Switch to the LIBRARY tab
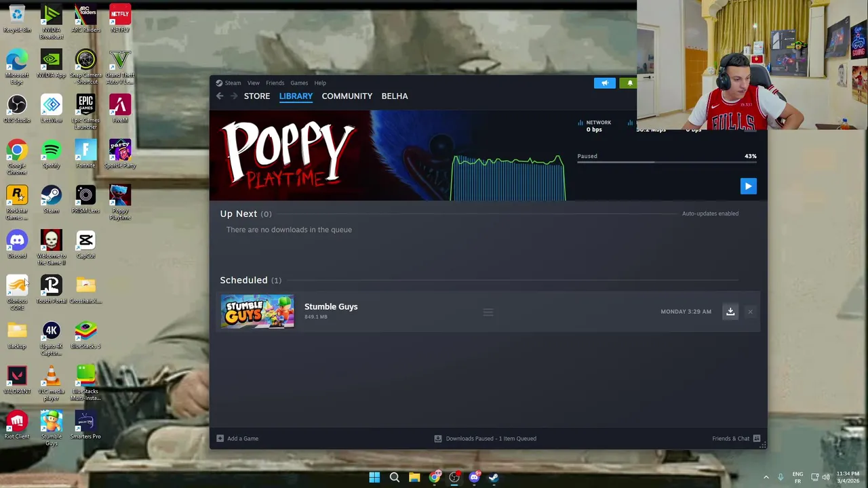 (x=296, y=96)
